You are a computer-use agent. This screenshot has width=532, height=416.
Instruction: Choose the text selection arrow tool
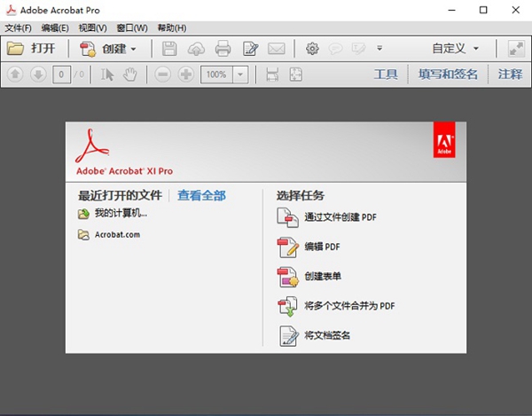pyautogui.click(x=108, y=75)
